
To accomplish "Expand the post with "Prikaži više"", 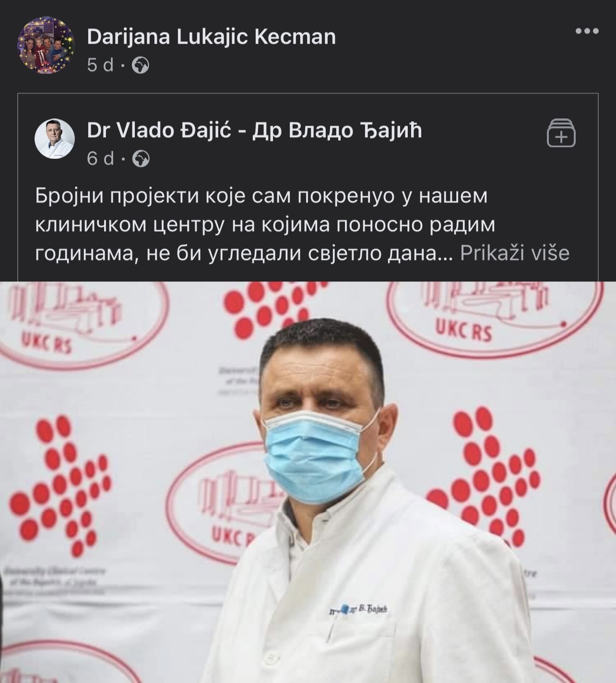I will coord(515,253).
